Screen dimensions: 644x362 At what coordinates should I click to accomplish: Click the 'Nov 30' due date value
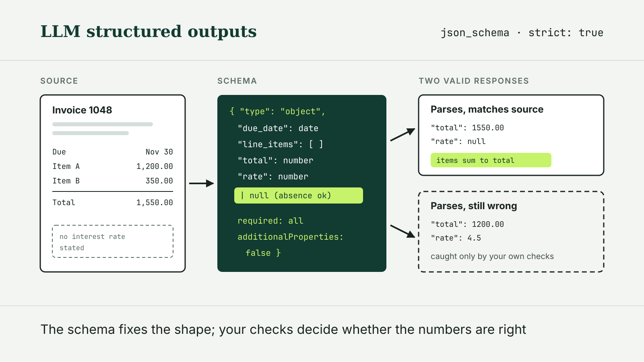click(159, 152)
